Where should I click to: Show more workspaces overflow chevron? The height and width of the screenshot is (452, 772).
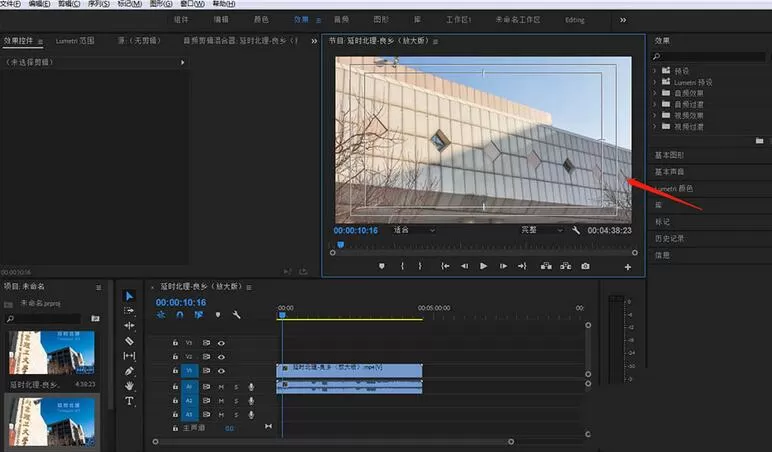click(623, 20)
